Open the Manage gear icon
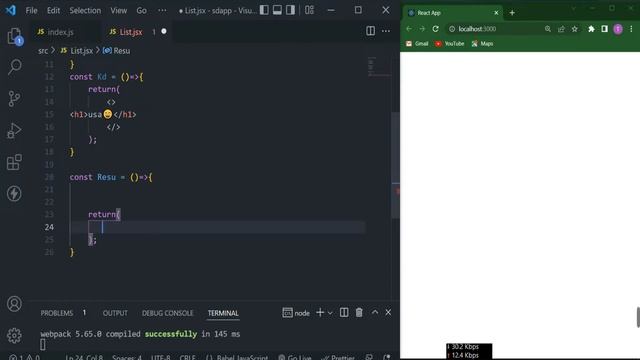Viewport: 640px width, 360px height. pos(14,335)
